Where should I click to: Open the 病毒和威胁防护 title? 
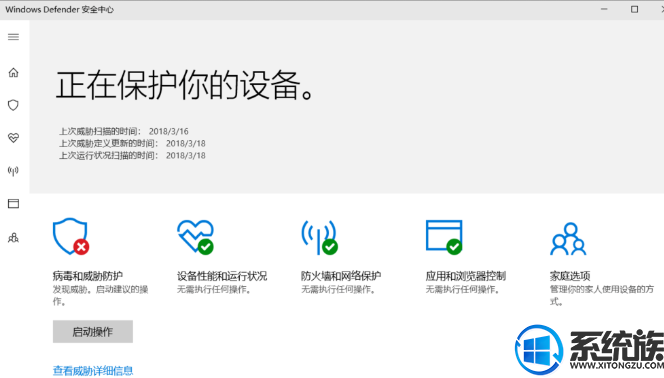click(x=88, y=276)
